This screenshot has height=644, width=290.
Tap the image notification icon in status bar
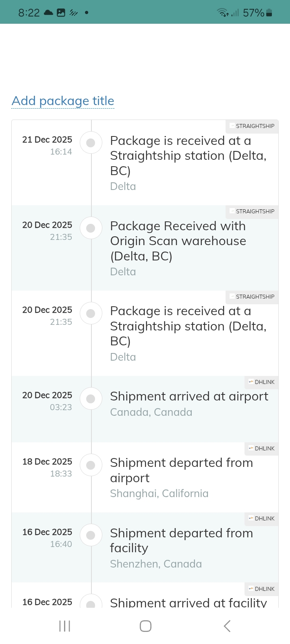click(x=61, y=13)
